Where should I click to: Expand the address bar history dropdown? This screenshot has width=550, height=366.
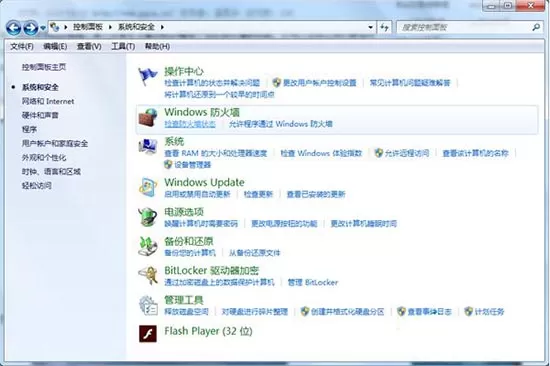pyautogui.click(x=370, y=27)
